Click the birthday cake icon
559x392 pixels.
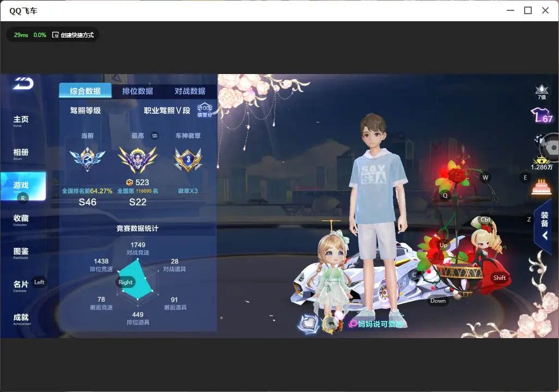point(541,187)
